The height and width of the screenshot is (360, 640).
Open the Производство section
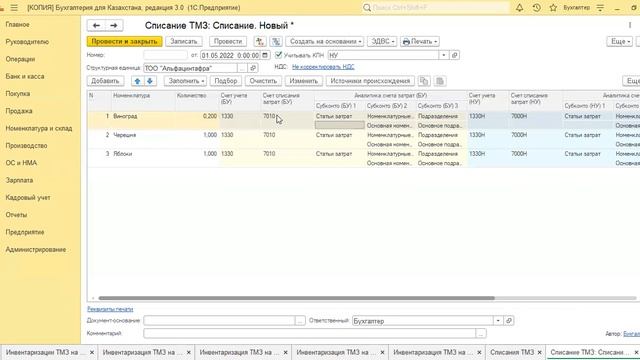click(x=26, y=146)
